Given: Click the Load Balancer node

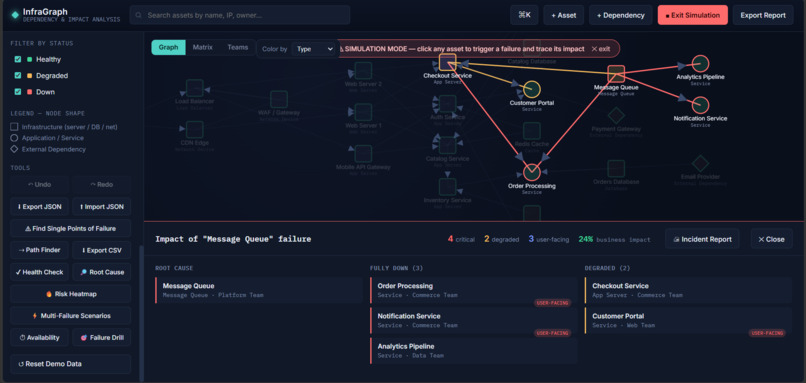Looking at the screenshot, I should click(195, 88).
